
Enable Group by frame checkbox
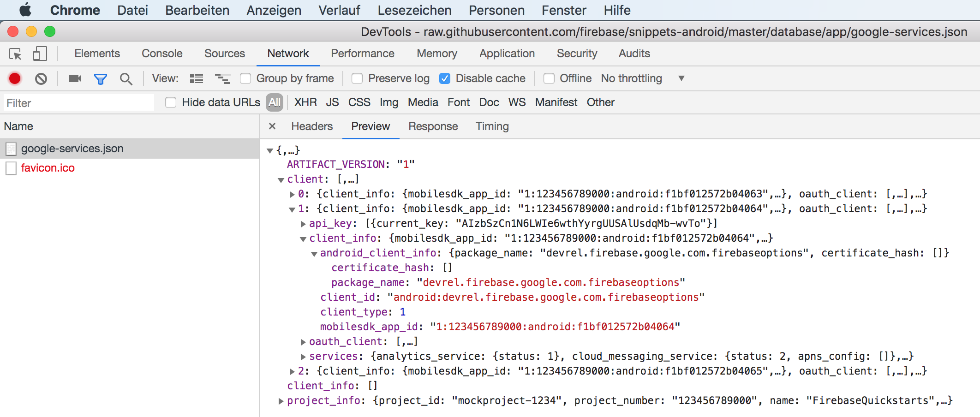[245, 78]
